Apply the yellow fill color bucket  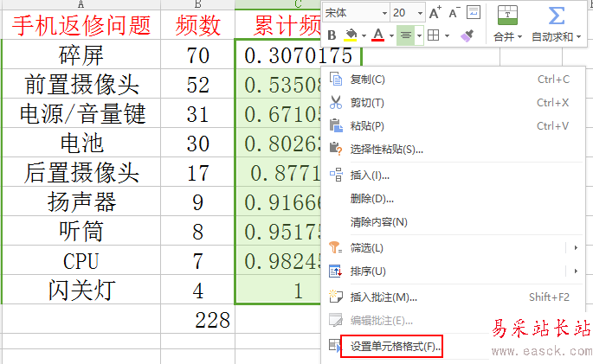351,35
